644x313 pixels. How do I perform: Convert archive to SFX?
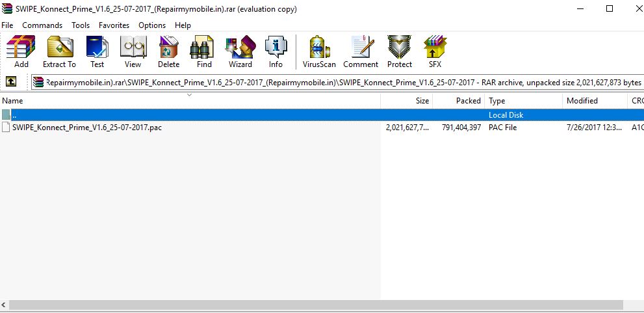click(435, 51)
